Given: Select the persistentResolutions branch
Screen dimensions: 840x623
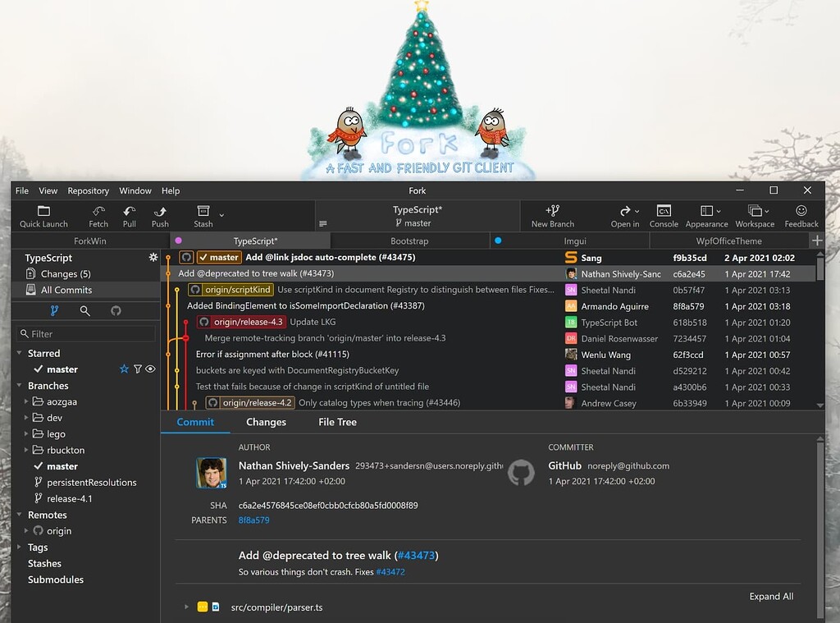Looking at the screenshot, I should (92, 482).
